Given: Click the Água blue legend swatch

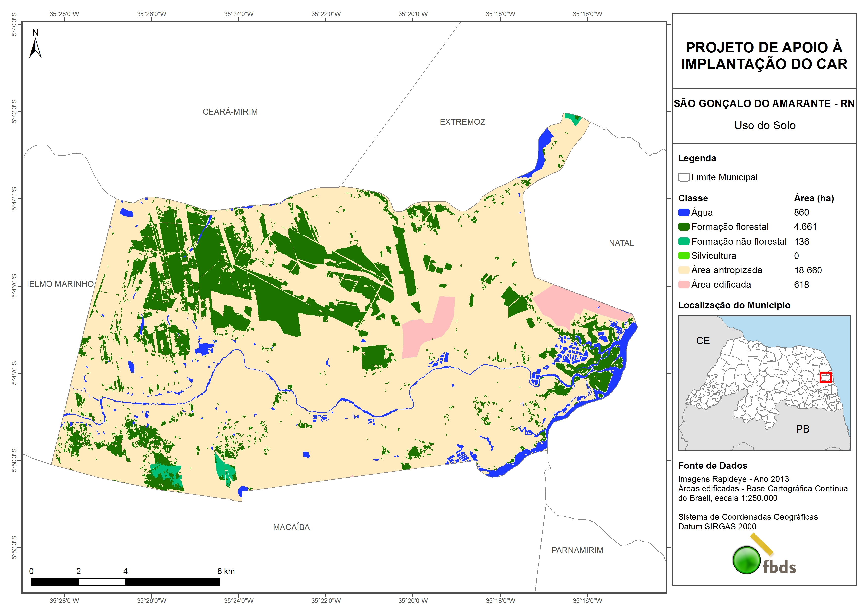Looking at the screenshot, I should (683, 212).
